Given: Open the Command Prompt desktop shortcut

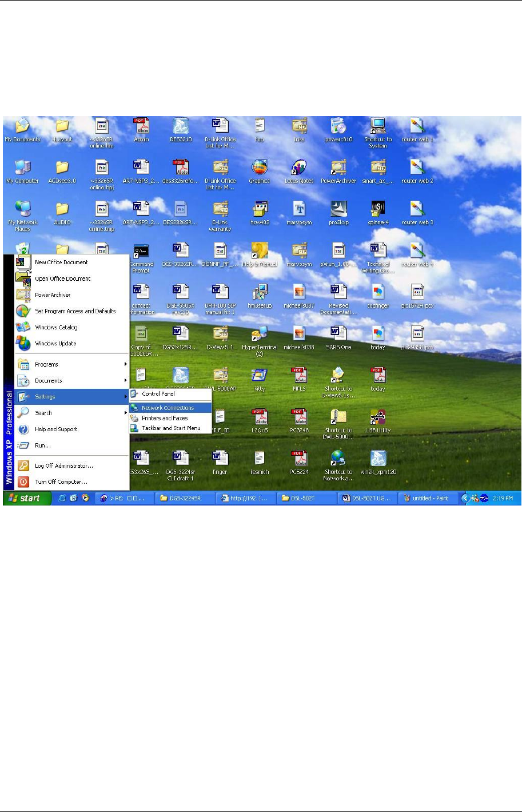Looking at the screenshot, I should (141, 258).
